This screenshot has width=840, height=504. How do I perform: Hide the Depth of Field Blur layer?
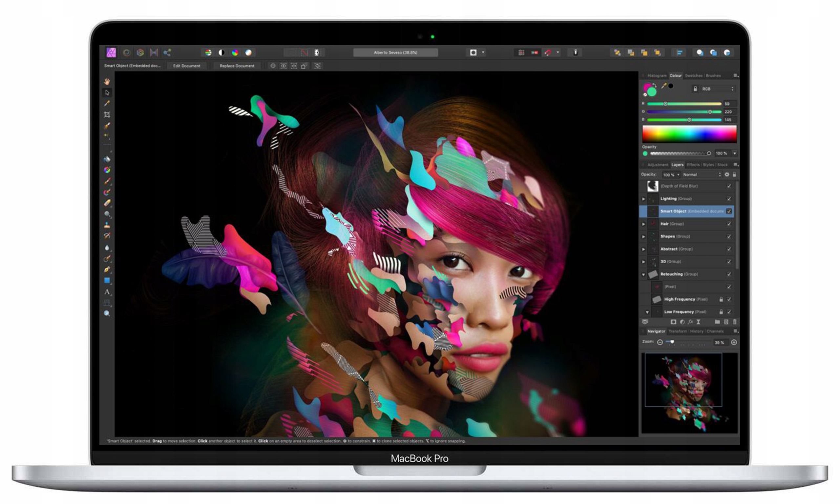(x=729, y=186)
